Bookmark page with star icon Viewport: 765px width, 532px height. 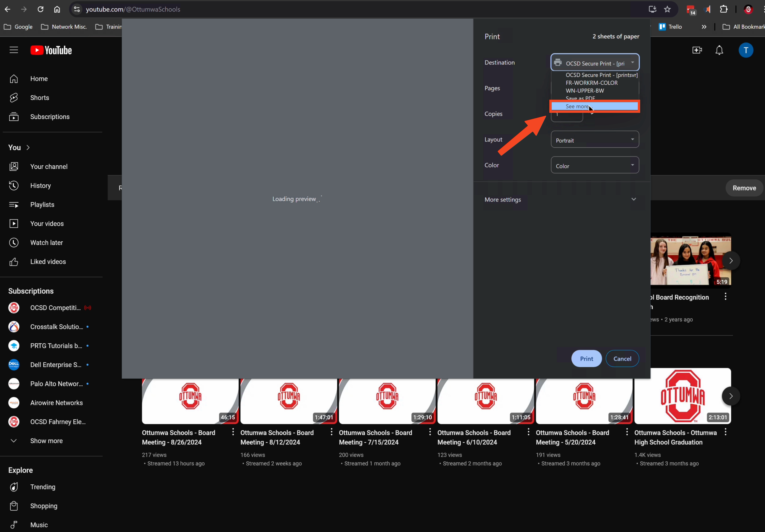(x=667, y=9)
